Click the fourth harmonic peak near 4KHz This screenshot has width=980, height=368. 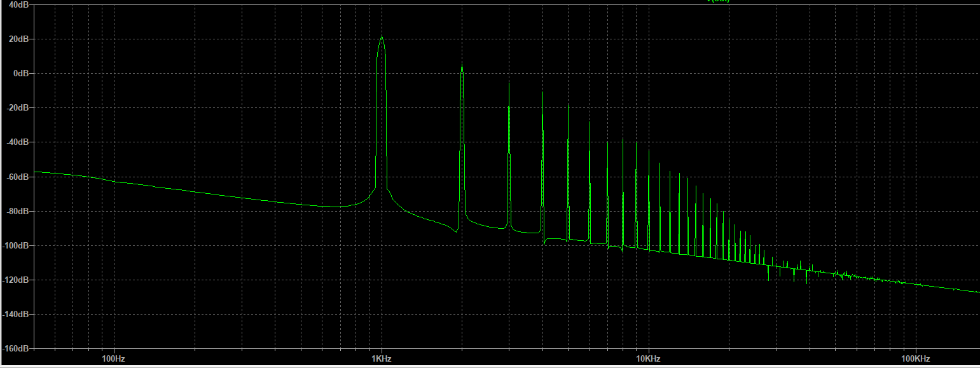click(x=542, y=93)
